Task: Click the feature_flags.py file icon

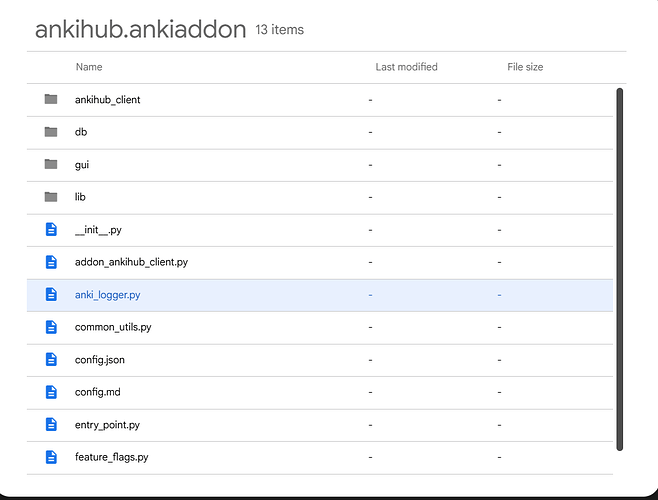Action: click(x=51, y=457)
